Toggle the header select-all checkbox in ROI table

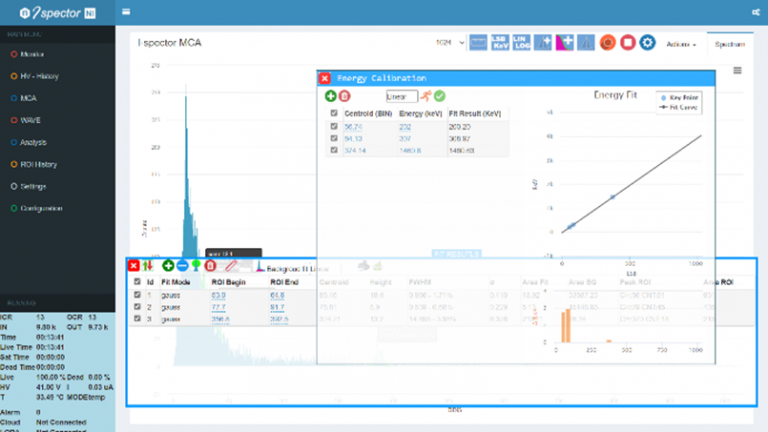click(137, 283)
